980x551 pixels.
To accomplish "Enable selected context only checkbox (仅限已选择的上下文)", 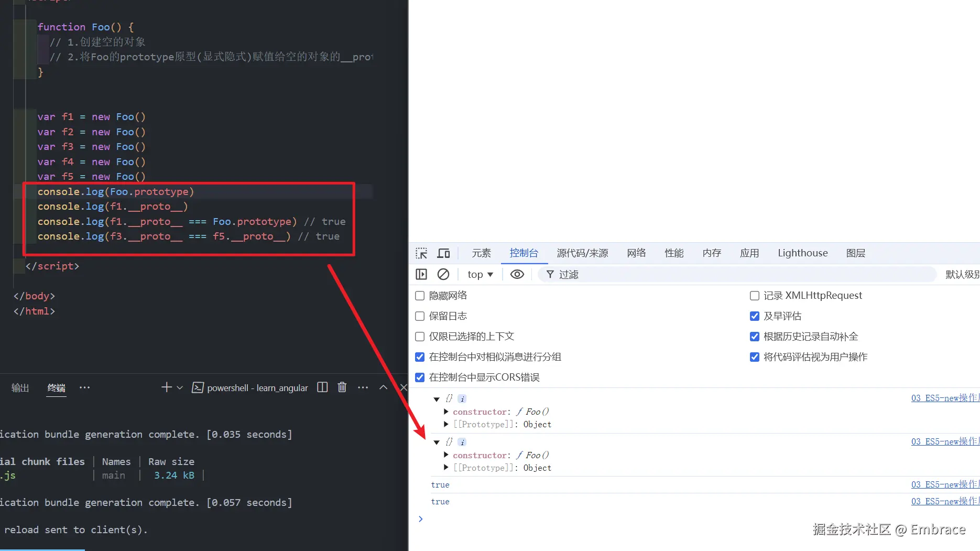I will [x=420, y=337].
